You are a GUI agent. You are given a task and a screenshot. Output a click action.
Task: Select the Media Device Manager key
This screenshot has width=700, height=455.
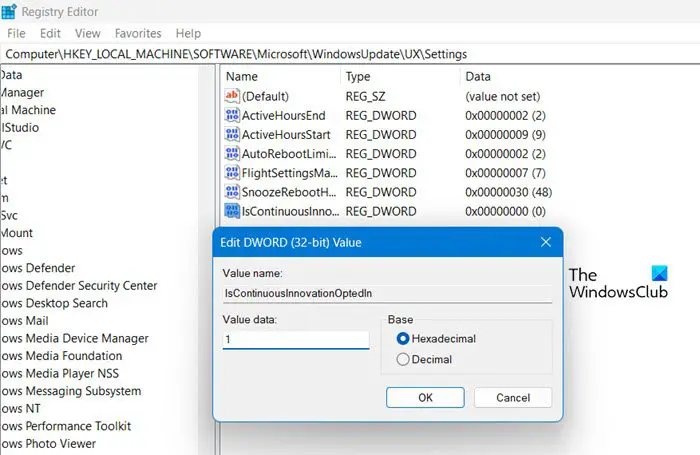tap(75, 338)
